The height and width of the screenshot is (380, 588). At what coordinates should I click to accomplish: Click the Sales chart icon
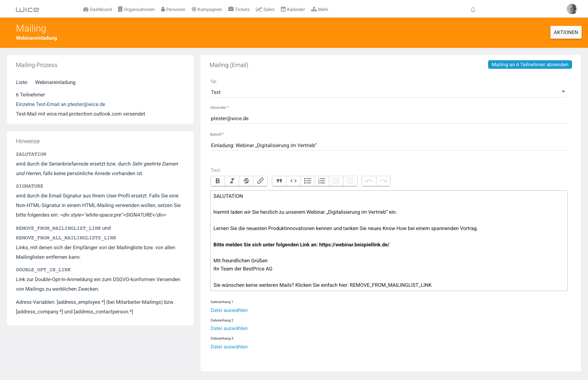click(259, 9)
